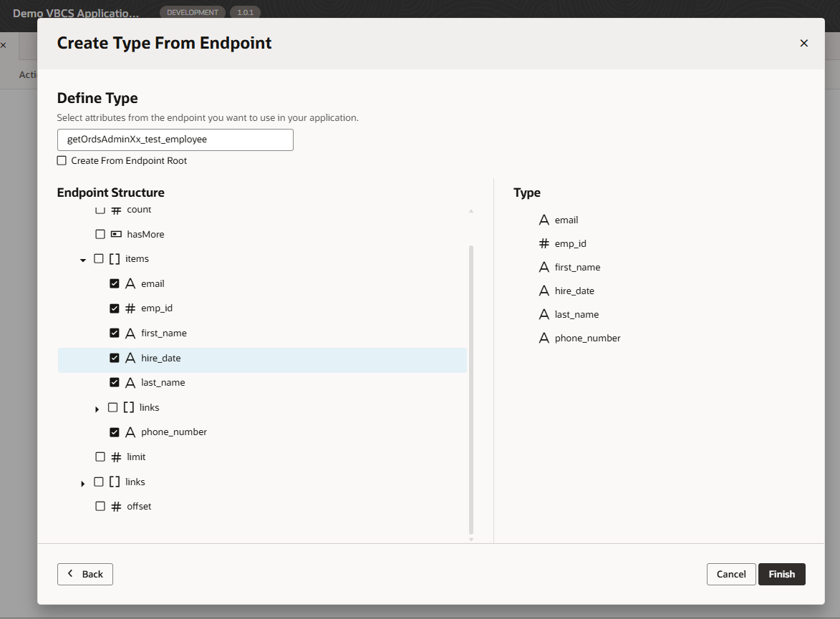840x619 pixels.
Task: Click the boolean icon next to hasMore
Action: (x=116, y=234)
